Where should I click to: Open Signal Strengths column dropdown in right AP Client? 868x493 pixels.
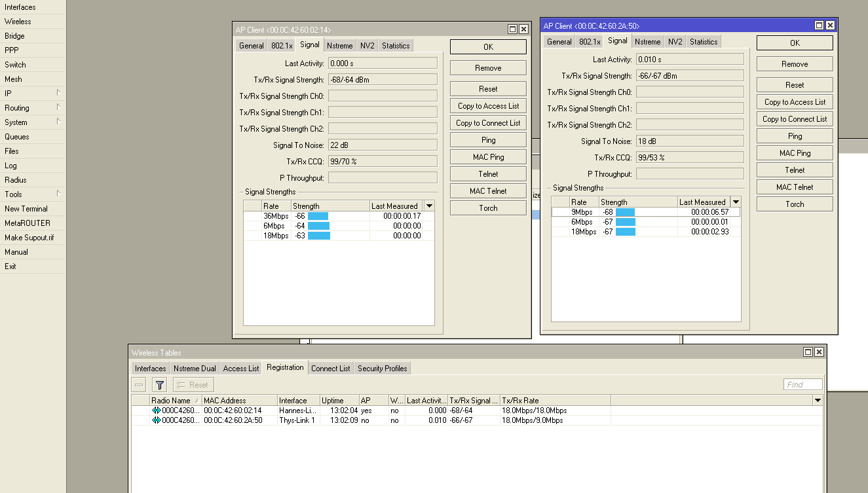point(736,202)
